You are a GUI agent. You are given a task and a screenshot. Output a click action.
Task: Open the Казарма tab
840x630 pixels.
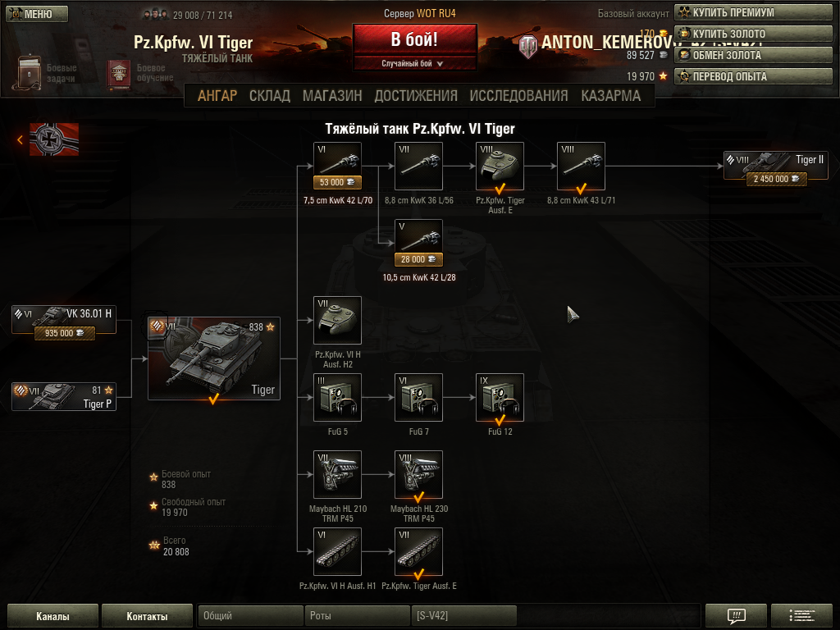pos(610,95)
